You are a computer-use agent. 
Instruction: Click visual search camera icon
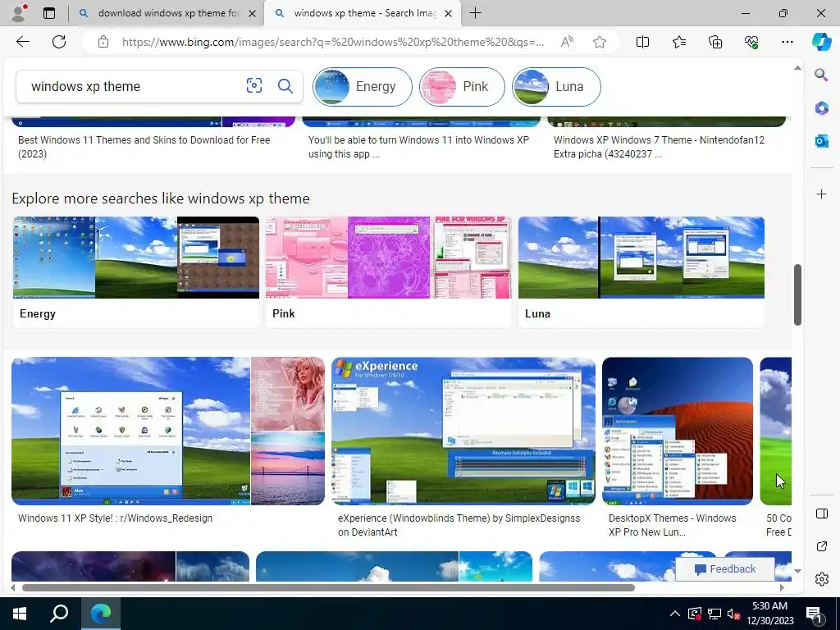[x=254, y=85]
